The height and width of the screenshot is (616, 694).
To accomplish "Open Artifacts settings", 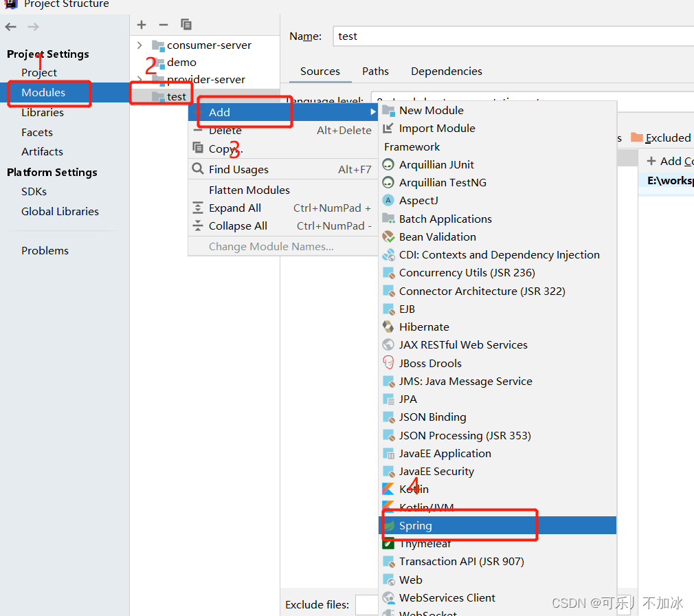I will [x=43, y=152].
